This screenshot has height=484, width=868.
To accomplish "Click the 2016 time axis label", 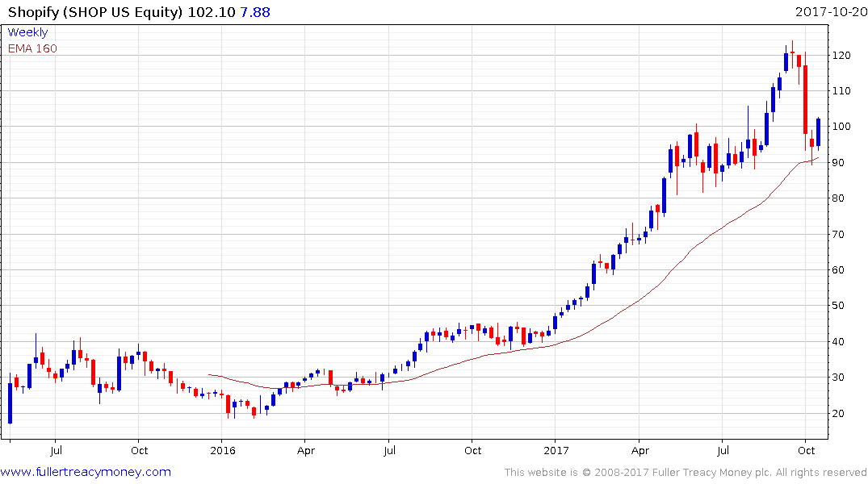I will (223, 451).
